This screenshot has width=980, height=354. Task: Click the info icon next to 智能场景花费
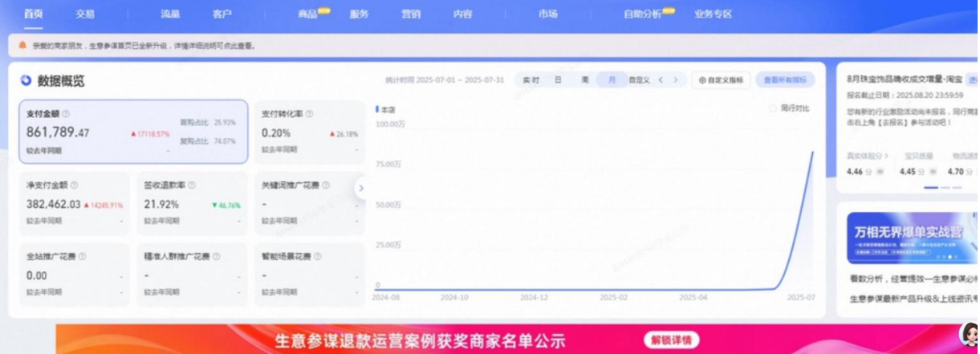(x=318, y=257)
